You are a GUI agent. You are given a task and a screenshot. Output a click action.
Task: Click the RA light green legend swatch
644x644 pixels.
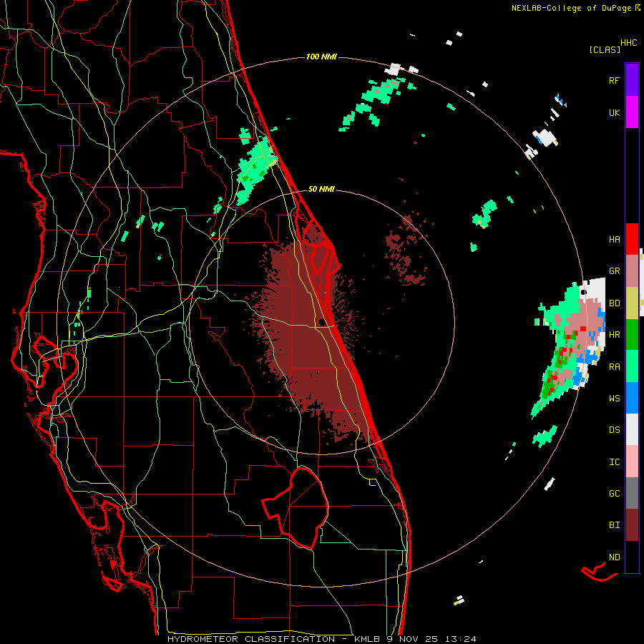(x=632, y=366)
